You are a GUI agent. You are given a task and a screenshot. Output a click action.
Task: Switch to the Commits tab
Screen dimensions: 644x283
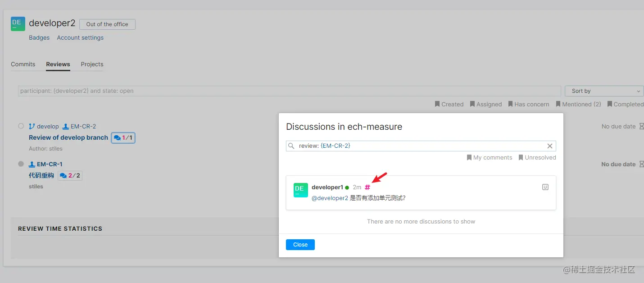(x=23, y=64)
